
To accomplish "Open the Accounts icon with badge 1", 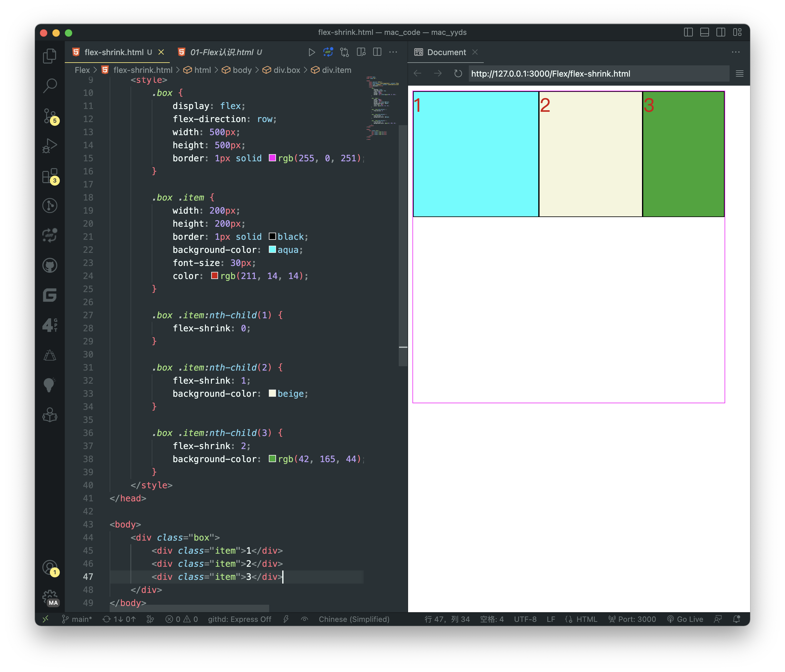I will [50, 568].
